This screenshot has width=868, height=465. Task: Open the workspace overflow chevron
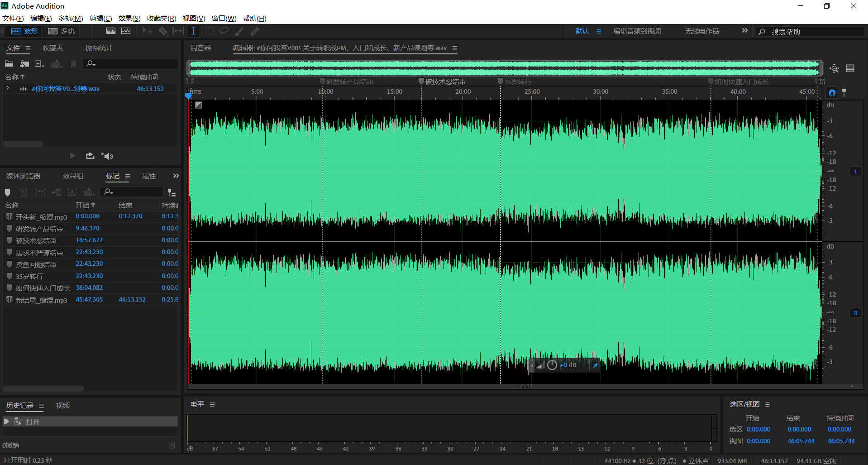click(x=744, y=31)
